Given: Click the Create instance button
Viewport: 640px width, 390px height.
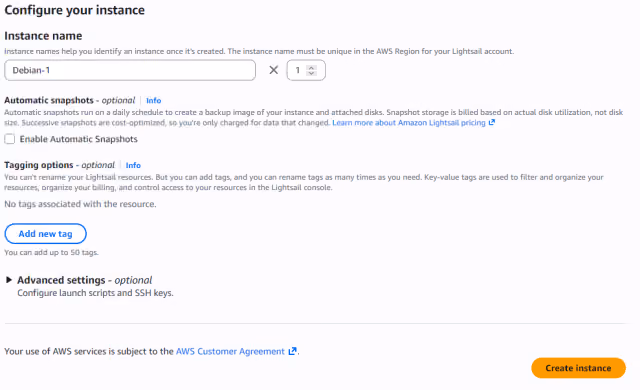Looking at the screenshot, I should pos(578,368).
